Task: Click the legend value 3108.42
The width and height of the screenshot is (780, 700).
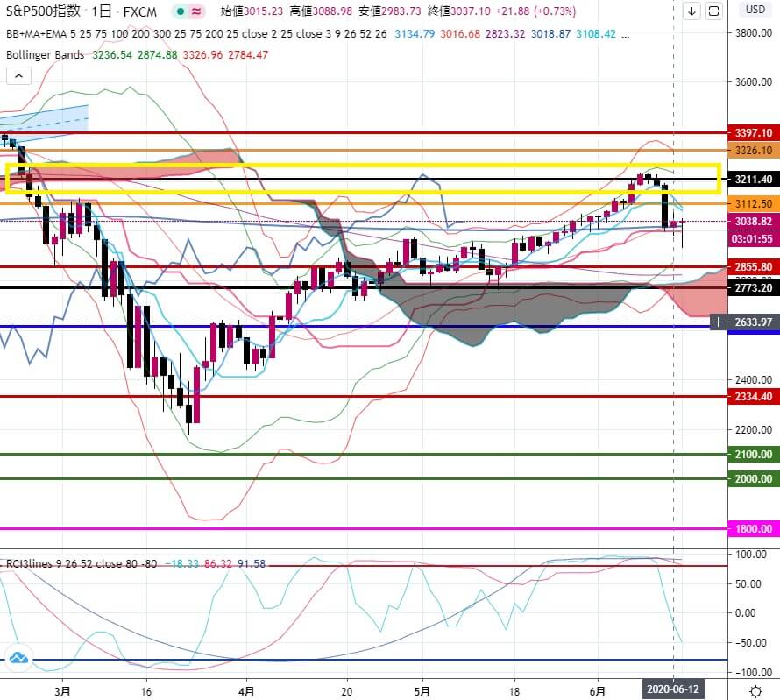Action: click(x=596, y=34)
